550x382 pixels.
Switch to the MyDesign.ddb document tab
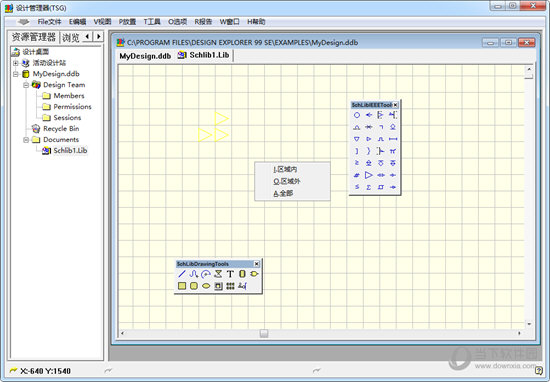[x=145, y=56]
